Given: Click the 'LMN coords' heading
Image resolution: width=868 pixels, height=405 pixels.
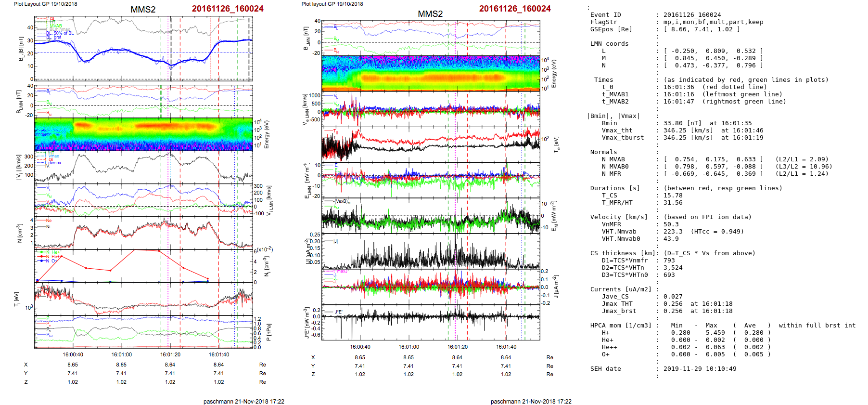Looking at the screenshot, I should coord(610,44).
